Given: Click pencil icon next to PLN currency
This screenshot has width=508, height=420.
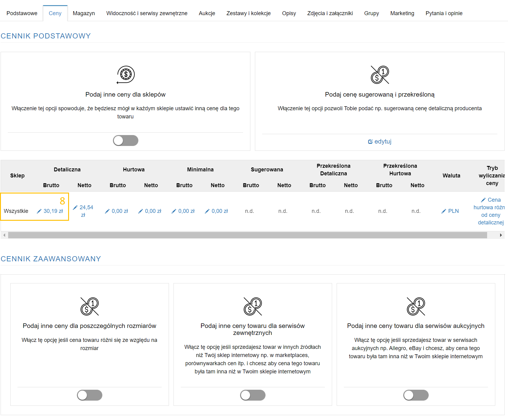Looking at the screenshot, I should pyautogui.click(x=444, y=211).
